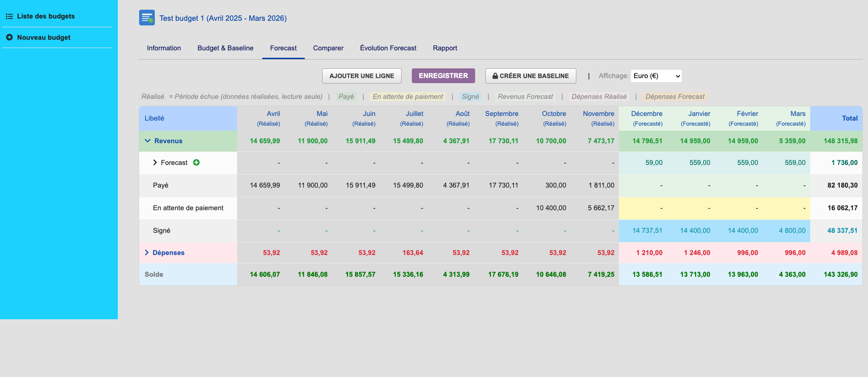This screenshot has height=377, width=868.
Task: Click the plus icon for Nouveau budget
Action: [x=9, y=37]
